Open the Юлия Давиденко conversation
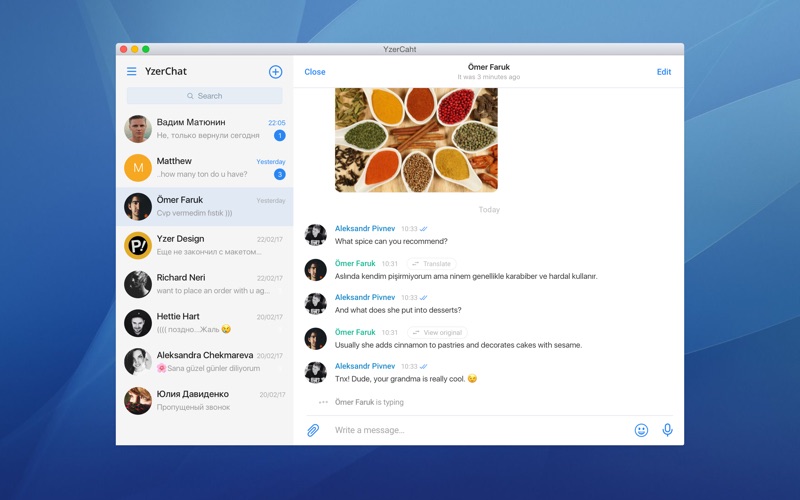The height and width of the screenshot is (500, 800). 205,401
